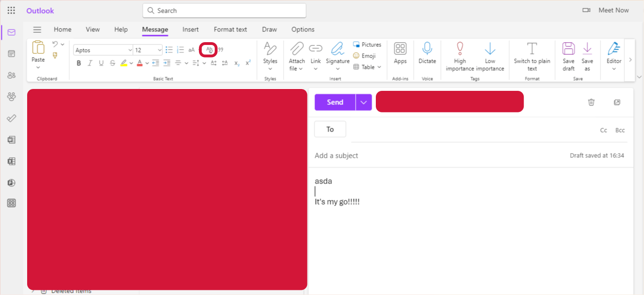This screenshot has width=644, height=295.
Task: Toggle Subscript formatting
Action: pyautogui.click(x=237, y=63)
